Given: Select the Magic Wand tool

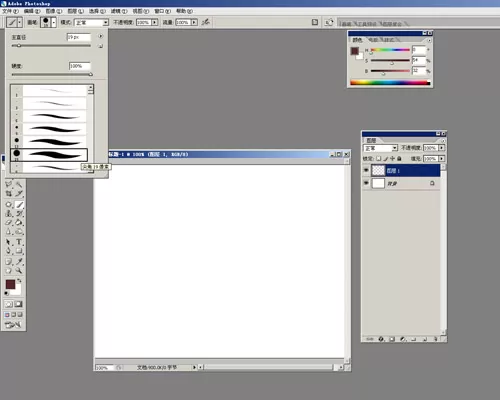Looking at the screenshot, I should (x=19, y=184).
